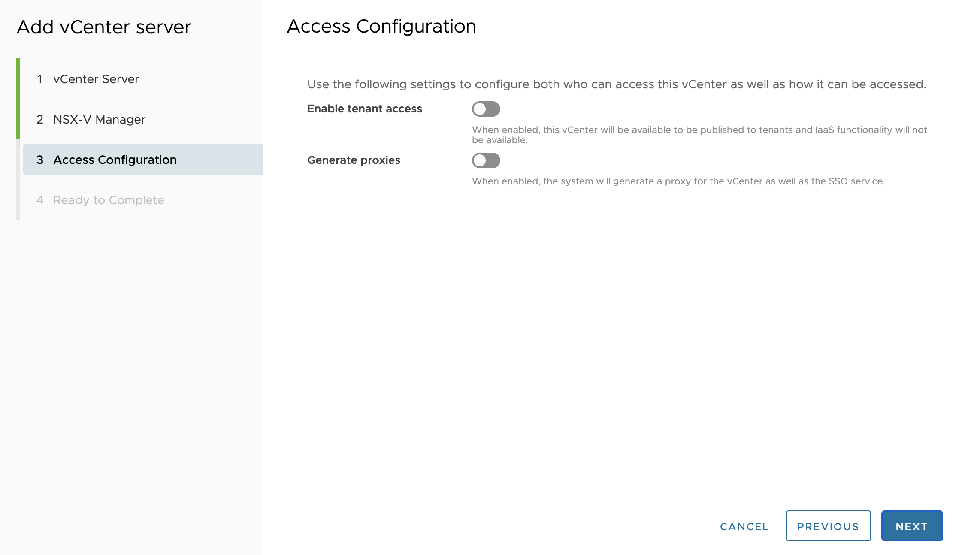Click the Enable tenant access label
This screenshot has height=555, width=980.
(364, 109)
